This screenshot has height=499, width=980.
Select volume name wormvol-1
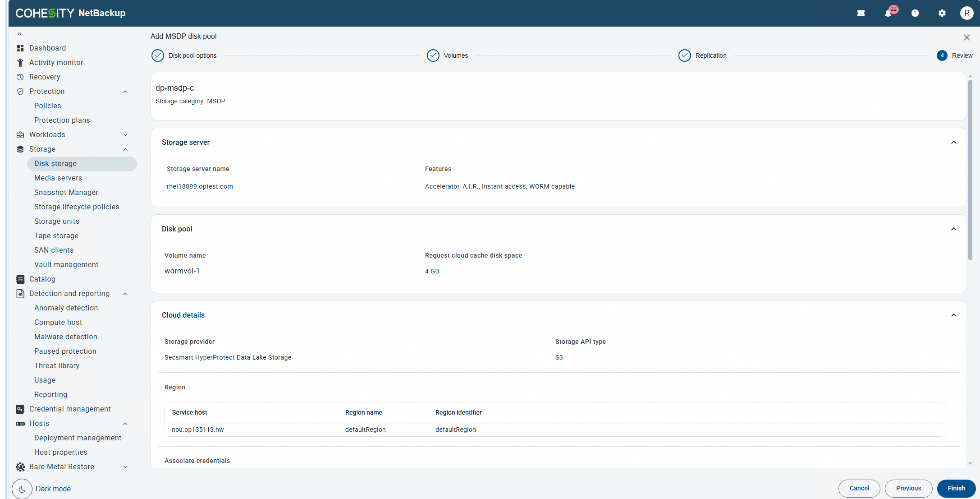tap(182, 271)
